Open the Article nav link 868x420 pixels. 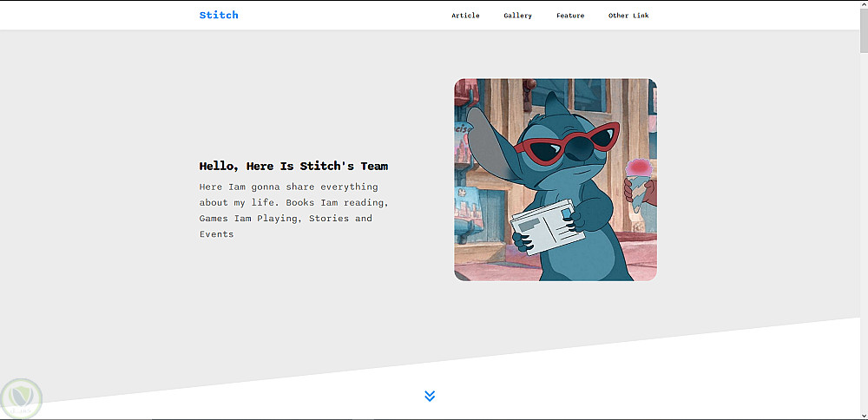pyautogui.click(x=465, y=16)
